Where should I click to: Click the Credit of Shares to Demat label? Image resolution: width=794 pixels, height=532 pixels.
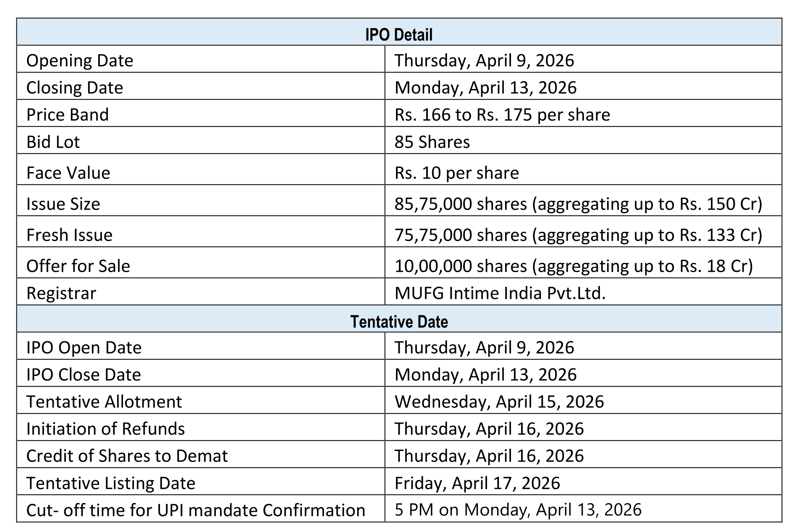127,456
